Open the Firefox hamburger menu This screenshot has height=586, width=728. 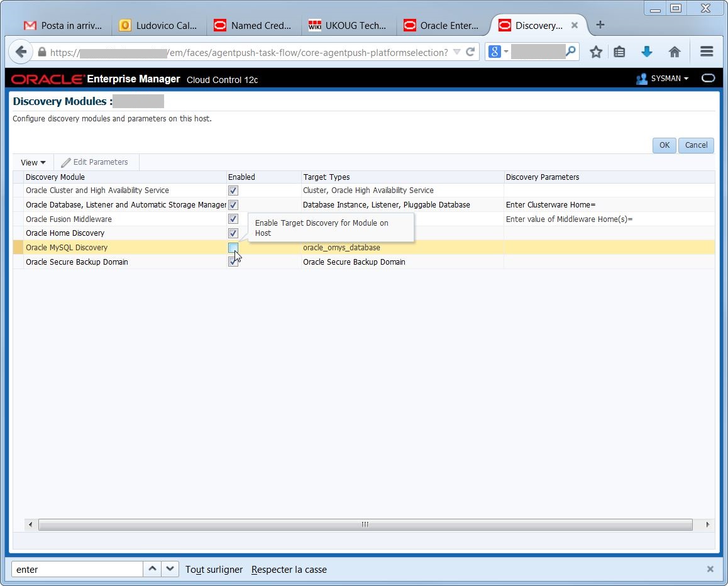click(x=707, y=52)
